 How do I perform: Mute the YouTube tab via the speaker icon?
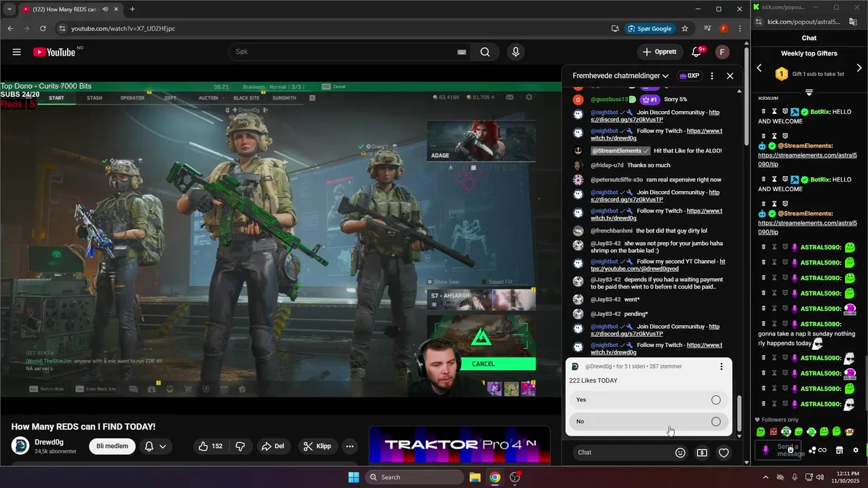(105, 9)
